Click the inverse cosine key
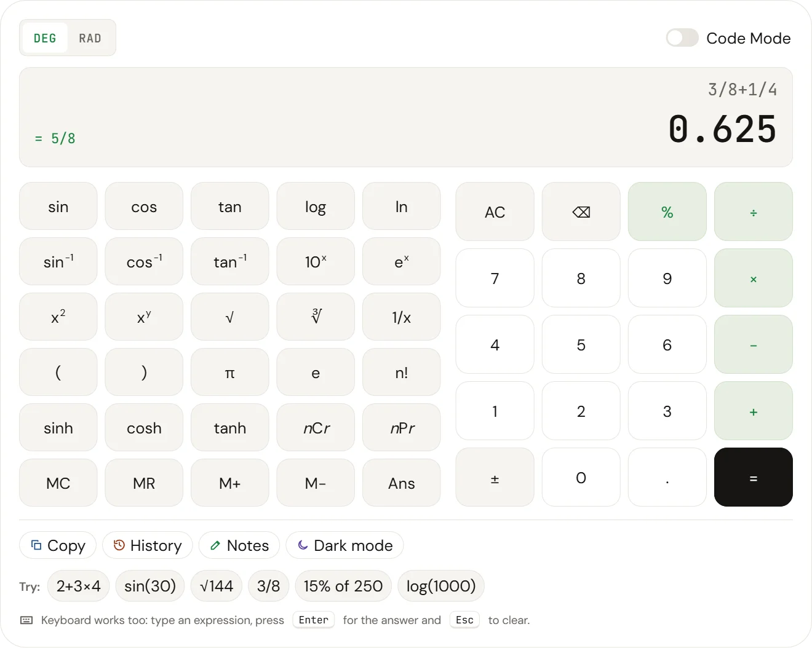Viewport: 812px width, 648px height. pyautogui.click(x=144, y=261)
